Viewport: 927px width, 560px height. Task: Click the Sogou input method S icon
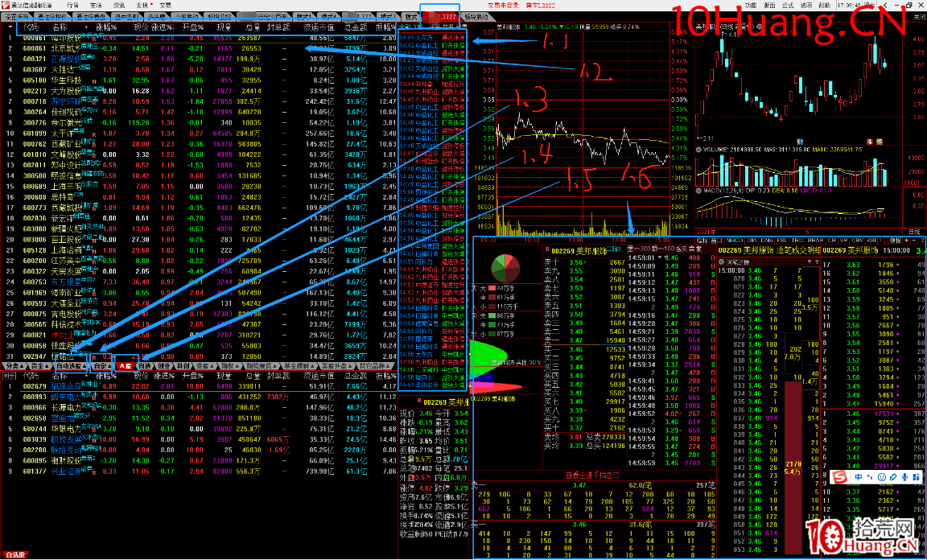(840, 476)
